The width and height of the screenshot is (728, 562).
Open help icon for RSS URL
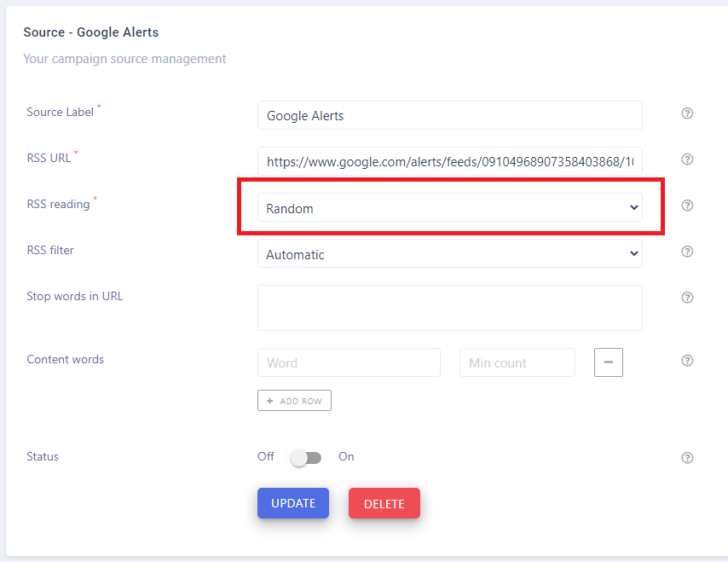pos(687,159)
